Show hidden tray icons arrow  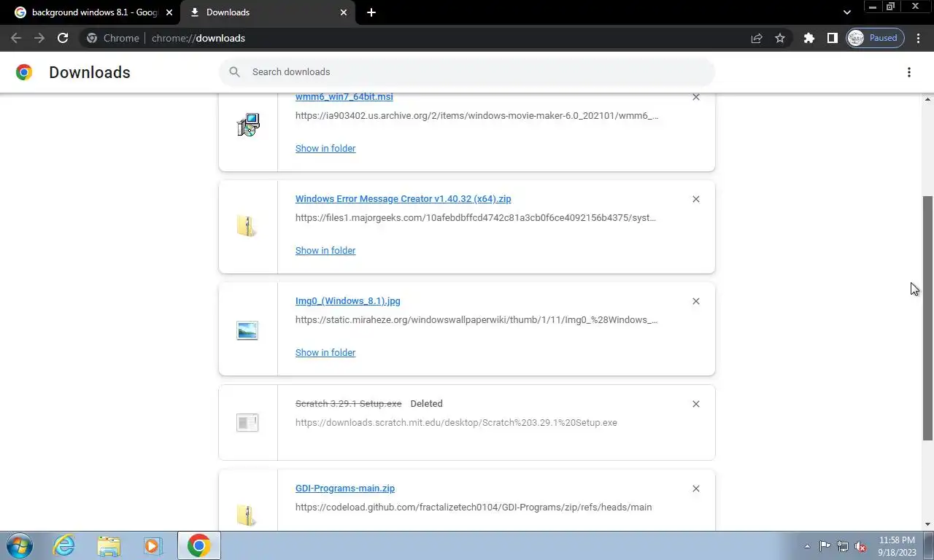point(807,546)
